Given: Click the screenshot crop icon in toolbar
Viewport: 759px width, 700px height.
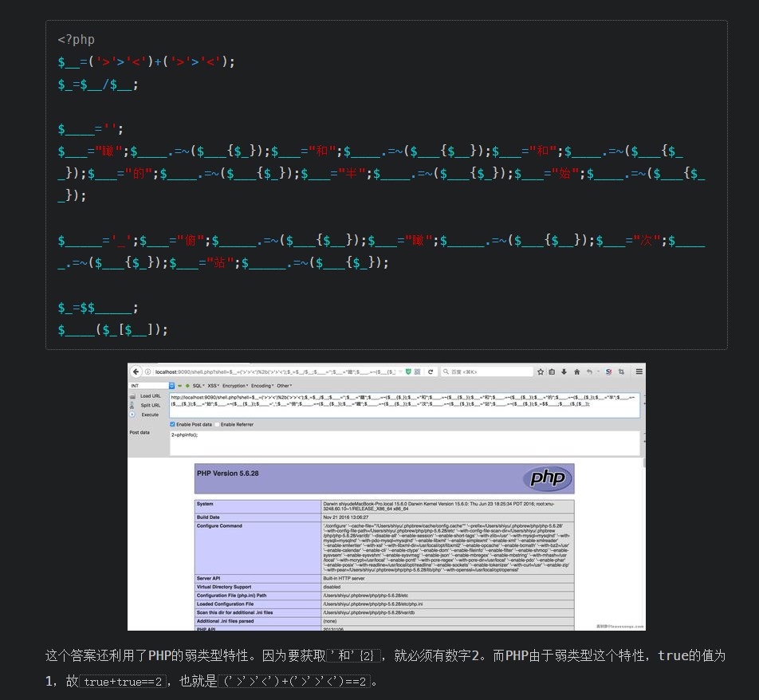Looking at the screenshot, I should (622, 372).
